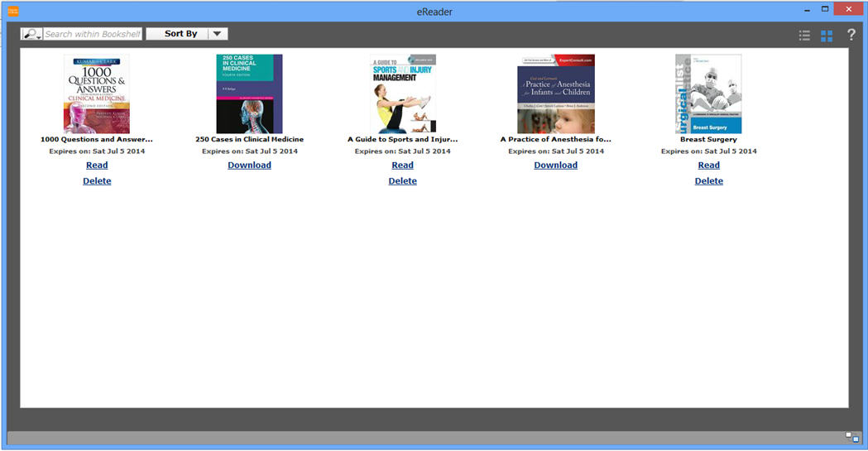Delete A Guide to Sports Injury book

pyautogui.click(x=403, y=181)
